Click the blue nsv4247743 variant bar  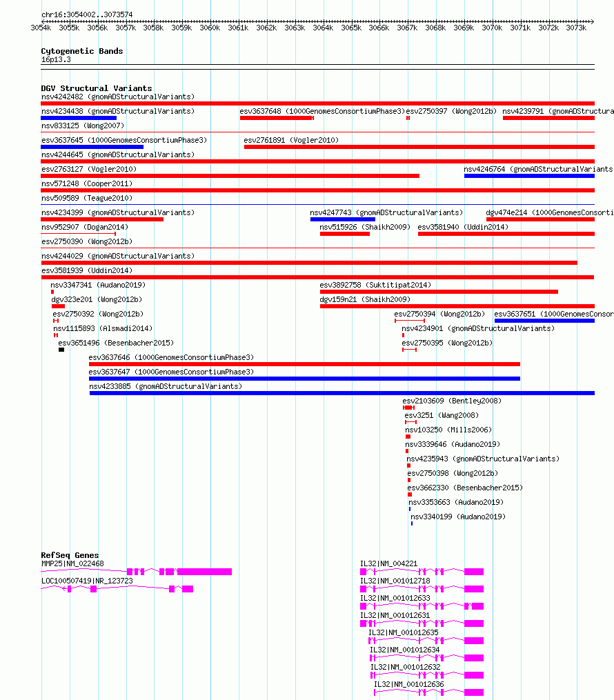tap(342, 219)
